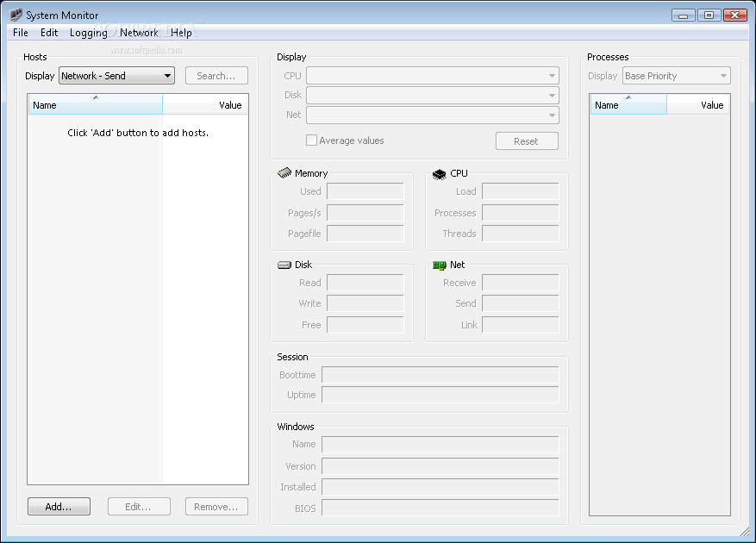Click the Disk Free field

366,325
